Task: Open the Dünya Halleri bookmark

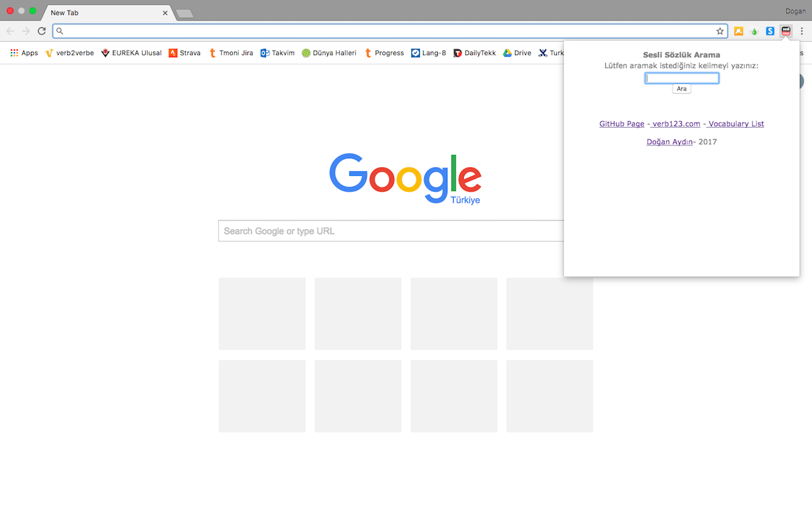Action: [329, 53]
